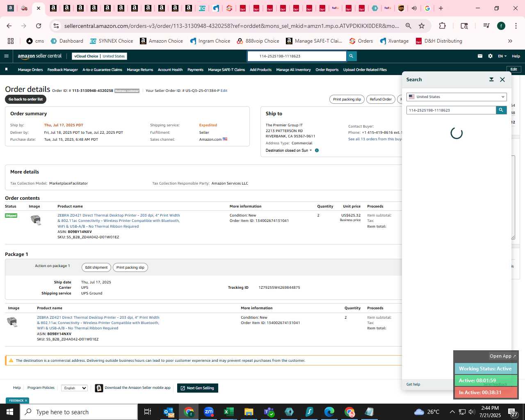Open Zoom from the taskbar

click(209, 412)
